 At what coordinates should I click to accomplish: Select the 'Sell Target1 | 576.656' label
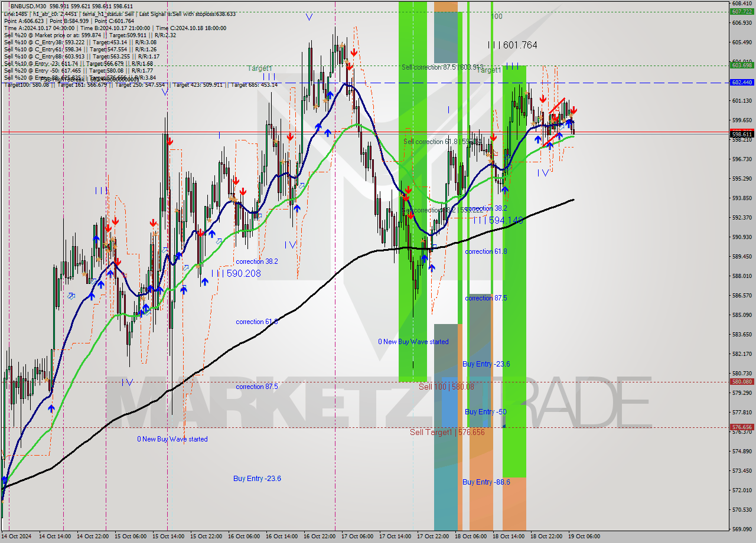pyautogui.click(x=447, y=432)
